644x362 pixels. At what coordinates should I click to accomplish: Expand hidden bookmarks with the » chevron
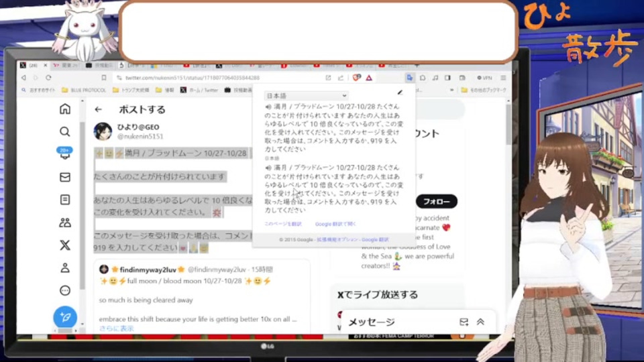[x=451, y=90]
